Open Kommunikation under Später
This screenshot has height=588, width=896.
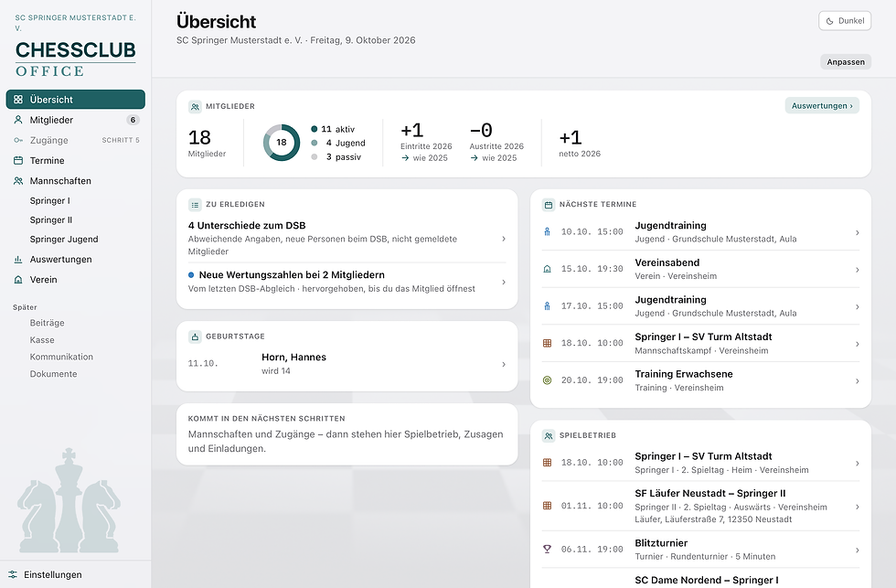point(61,357)
